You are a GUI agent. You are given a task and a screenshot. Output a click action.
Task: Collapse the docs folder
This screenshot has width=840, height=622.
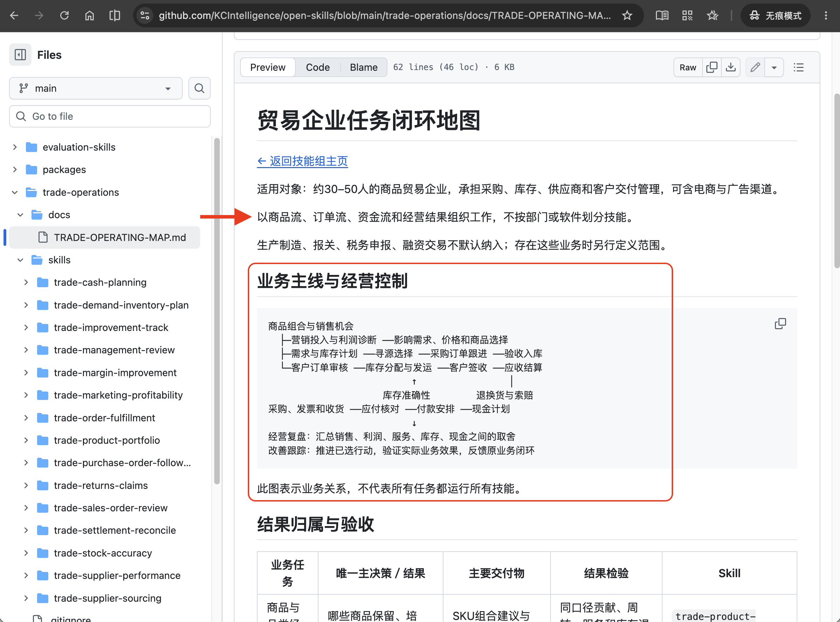click(21, 215)
